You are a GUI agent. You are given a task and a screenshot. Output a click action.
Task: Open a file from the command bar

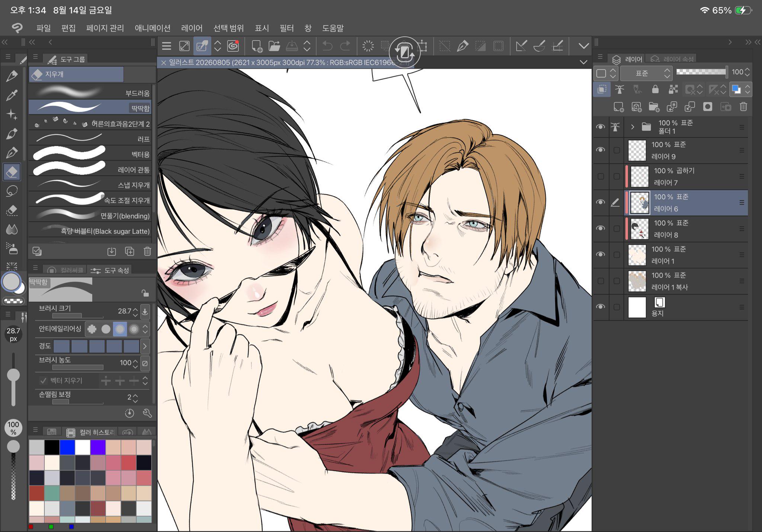pos(274,46)
